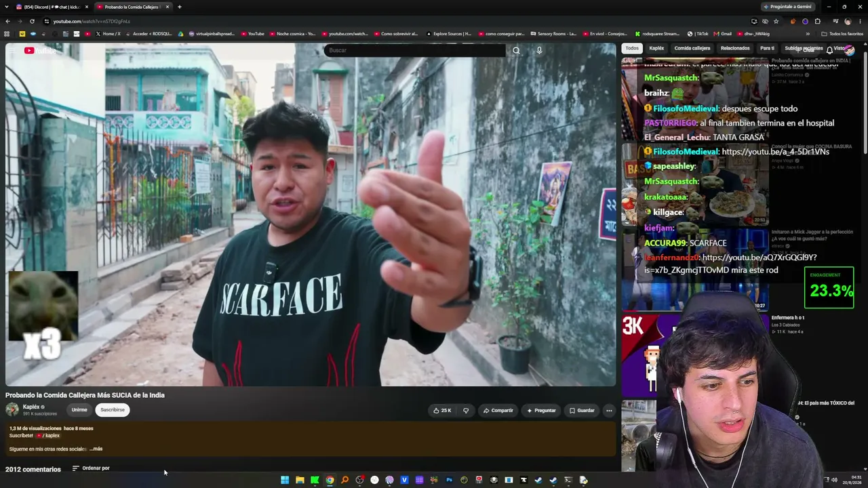The width and height of the screenshot is (868, 488).
Task: Open YouTube notifications bell
Action: (x=829, y=50)
